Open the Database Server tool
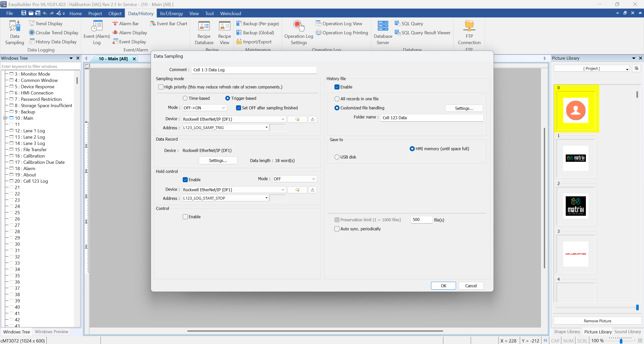 pyautogui.click(x=383, y=33)
